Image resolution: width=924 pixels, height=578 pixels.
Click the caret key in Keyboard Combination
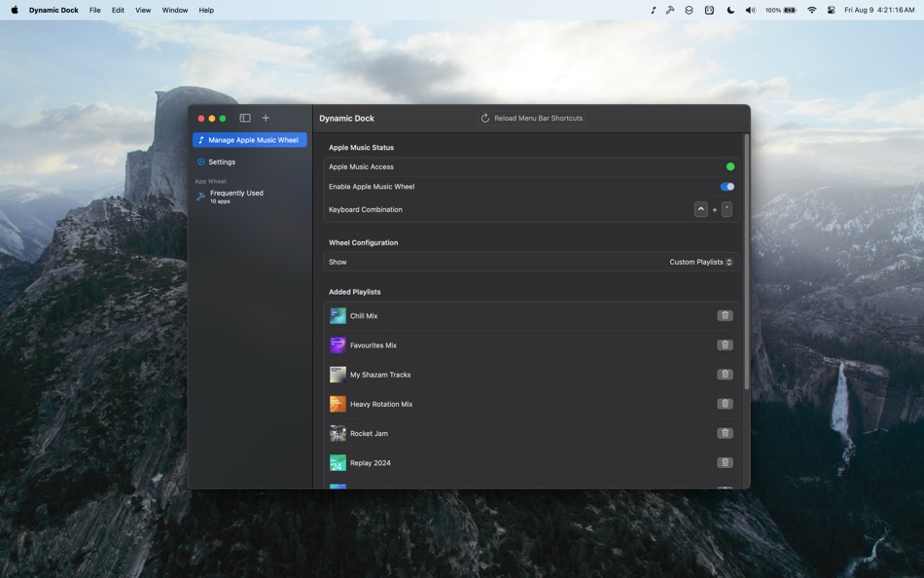coord(700,208)
